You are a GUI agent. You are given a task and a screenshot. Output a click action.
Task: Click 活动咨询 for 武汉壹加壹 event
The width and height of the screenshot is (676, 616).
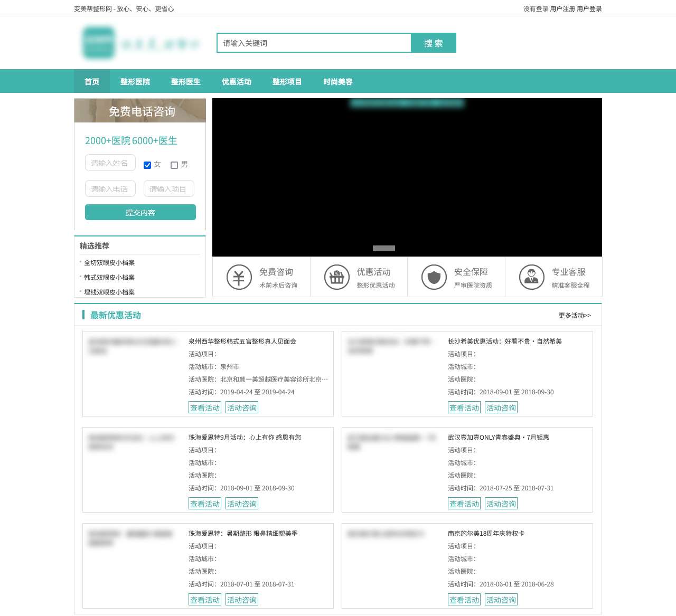[501, 504]
